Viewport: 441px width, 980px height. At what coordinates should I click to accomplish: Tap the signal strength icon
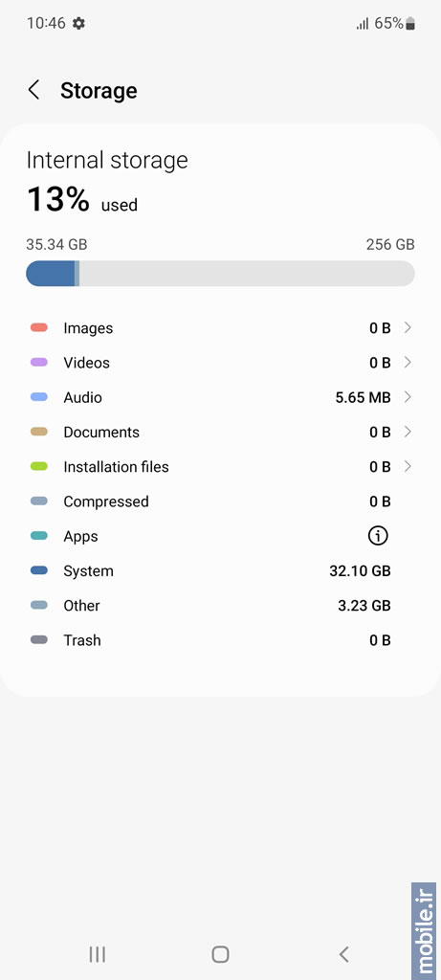pos(363,24)
